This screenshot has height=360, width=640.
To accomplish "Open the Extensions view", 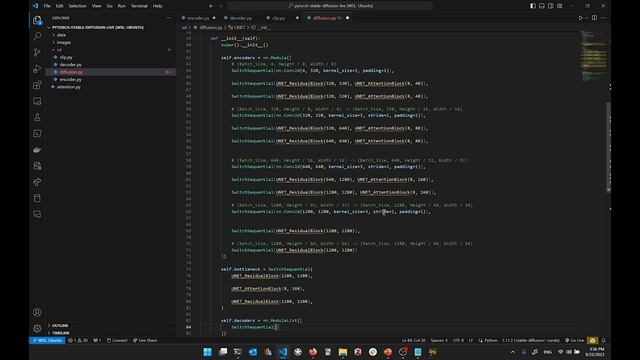I will tap(37, 85).
